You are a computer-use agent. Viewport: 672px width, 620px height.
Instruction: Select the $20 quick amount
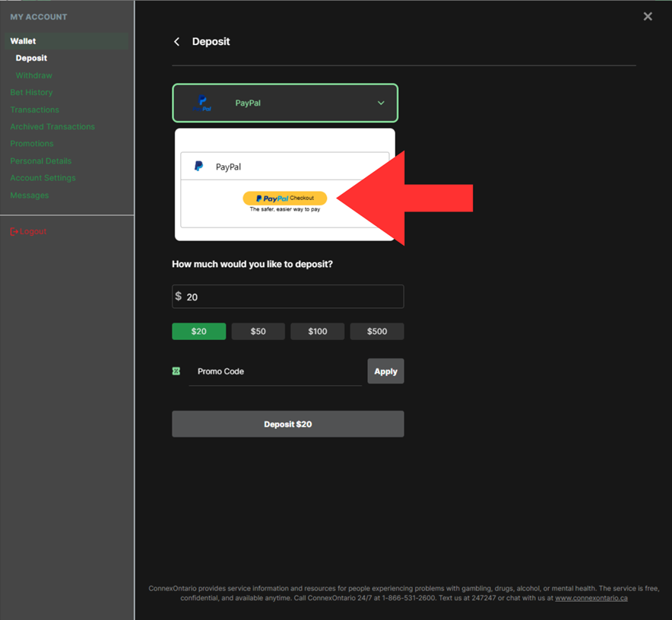click(x=198, y=332)
